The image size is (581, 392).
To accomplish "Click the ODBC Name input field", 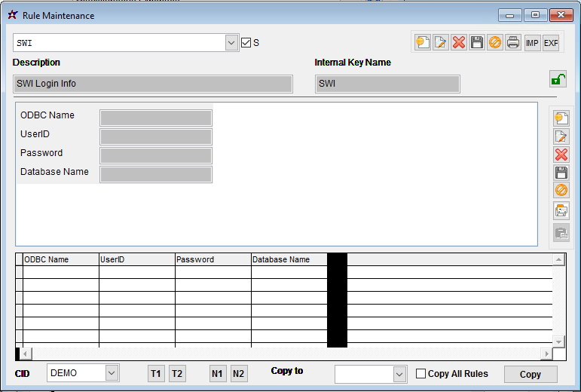I will pyautogui.click(x=156, y=118).
